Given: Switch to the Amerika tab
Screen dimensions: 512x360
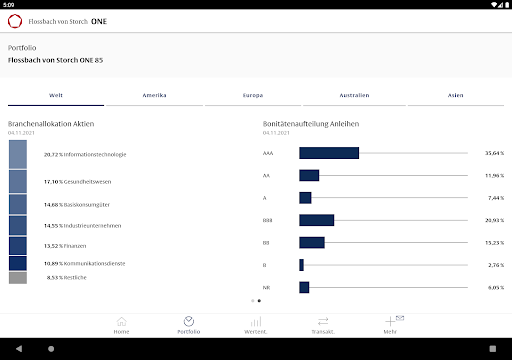Looking at the screenshot, I should tap(154, 95).
